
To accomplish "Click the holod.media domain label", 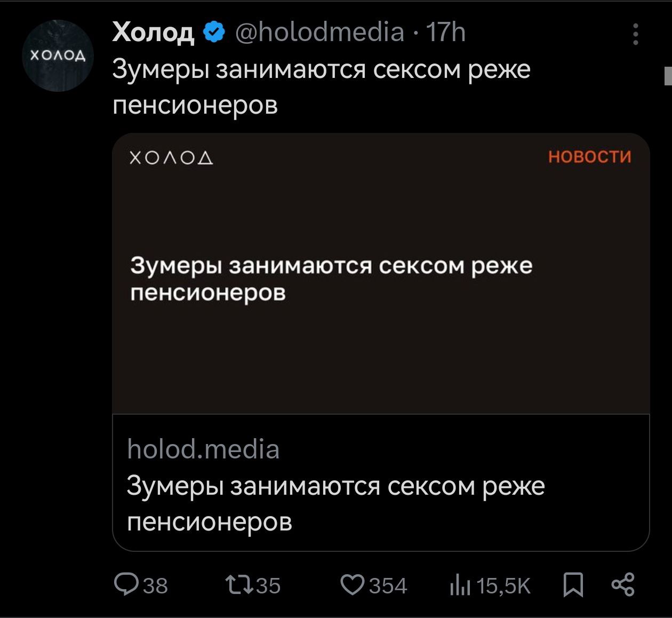I will coord(203,449).
